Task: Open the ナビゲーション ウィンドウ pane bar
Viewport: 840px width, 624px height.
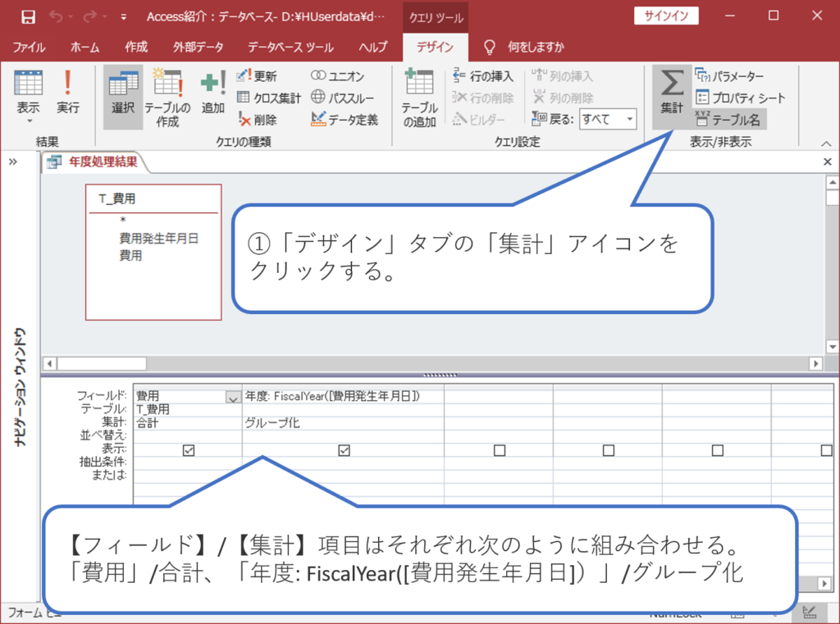Action: [20, 387]
